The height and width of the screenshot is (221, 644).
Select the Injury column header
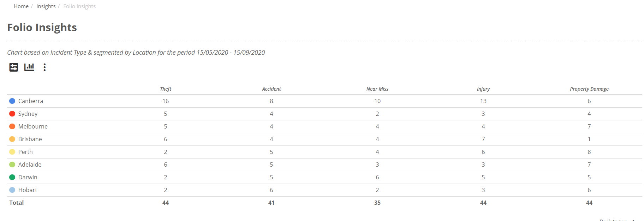483,89
